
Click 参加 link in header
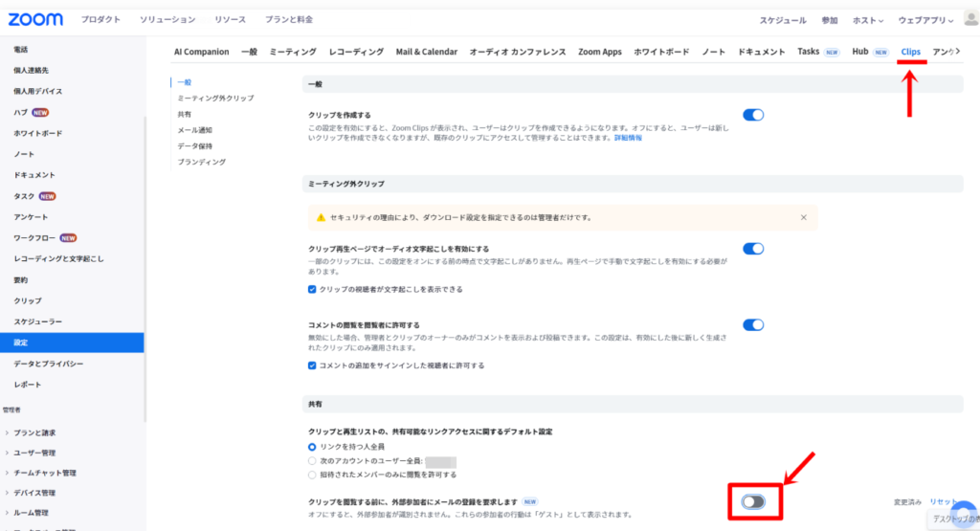830,21
